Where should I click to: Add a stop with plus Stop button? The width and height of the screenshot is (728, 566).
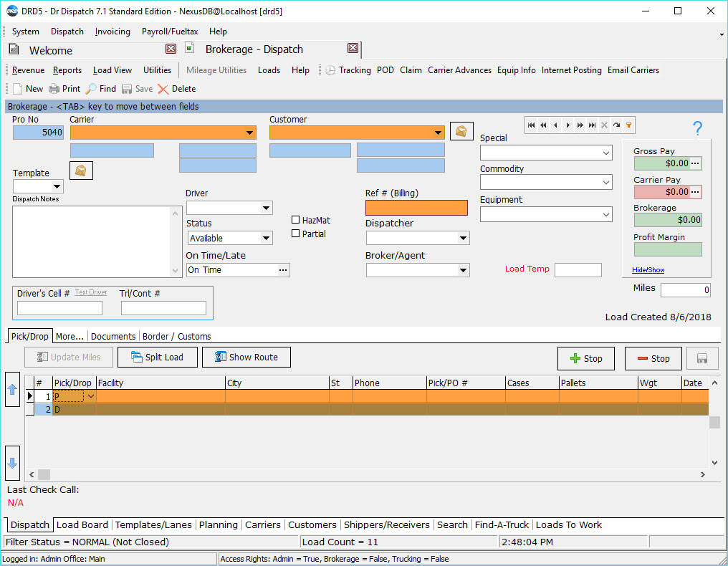coord(586,358)
